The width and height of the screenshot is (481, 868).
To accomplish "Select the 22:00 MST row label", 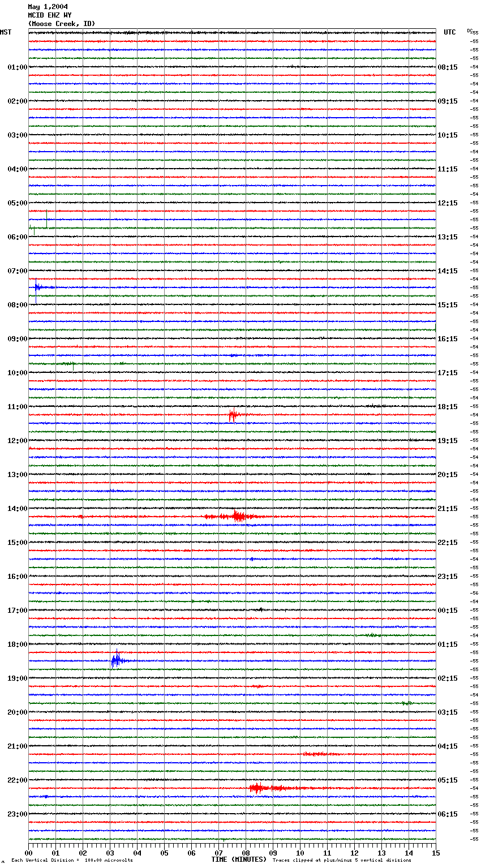I will (18, 780).
